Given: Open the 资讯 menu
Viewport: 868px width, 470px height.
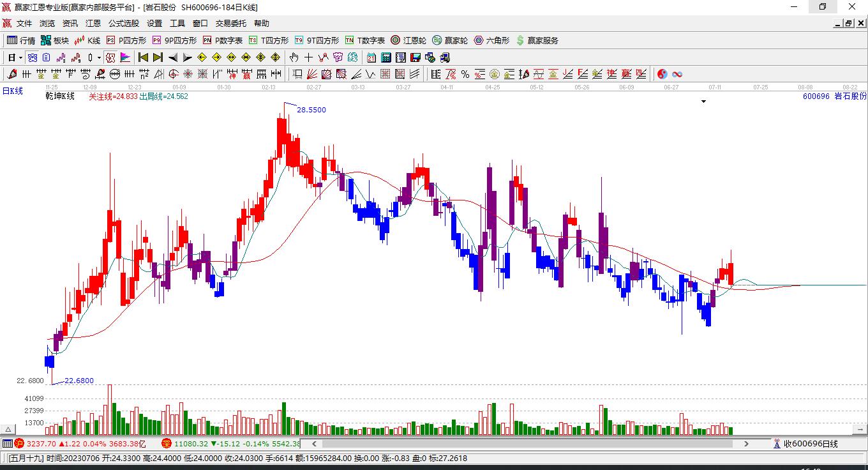Looking at the screenshot, I should [x=70, y=23].
